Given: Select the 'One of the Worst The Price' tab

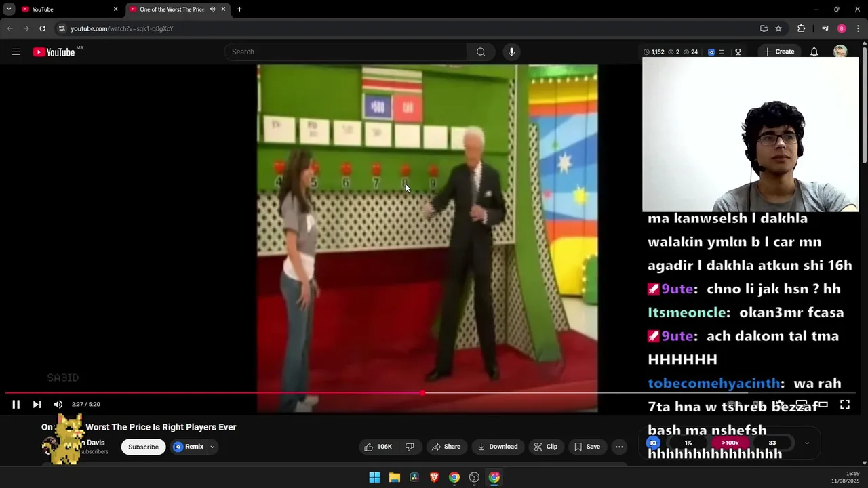Looking at the screenshot, I should [x=172, y=9].
